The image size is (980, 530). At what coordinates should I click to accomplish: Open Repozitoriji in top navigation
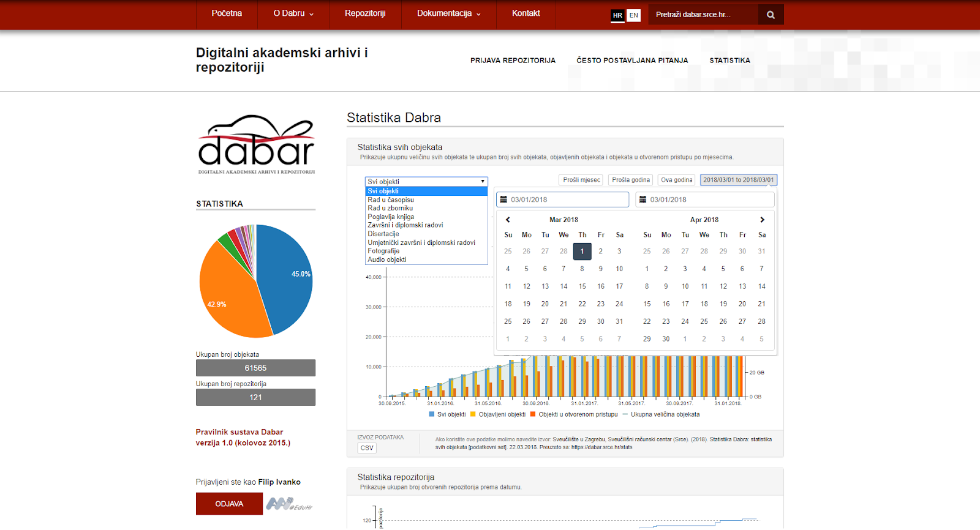[x=365, y=13]
